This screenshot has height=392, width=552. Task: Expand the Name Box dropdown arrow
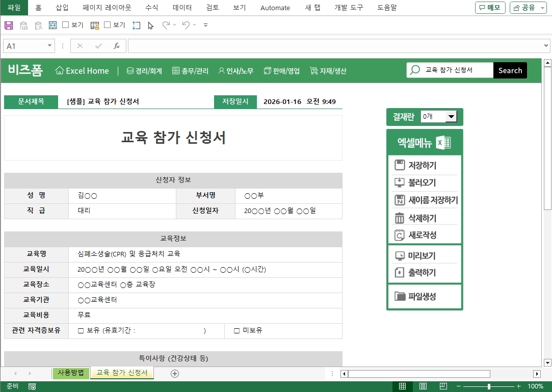[x=49, y=46]
